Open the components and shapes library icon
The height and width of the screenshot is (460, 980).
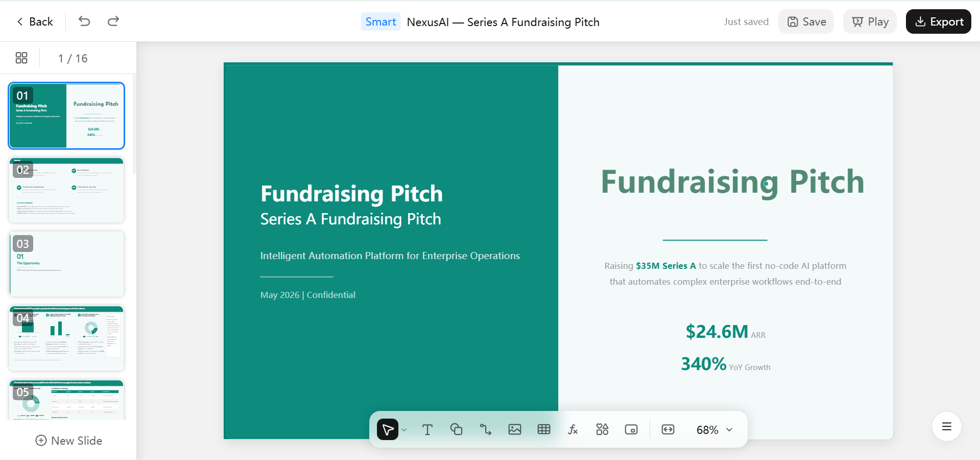coord(602,429)
